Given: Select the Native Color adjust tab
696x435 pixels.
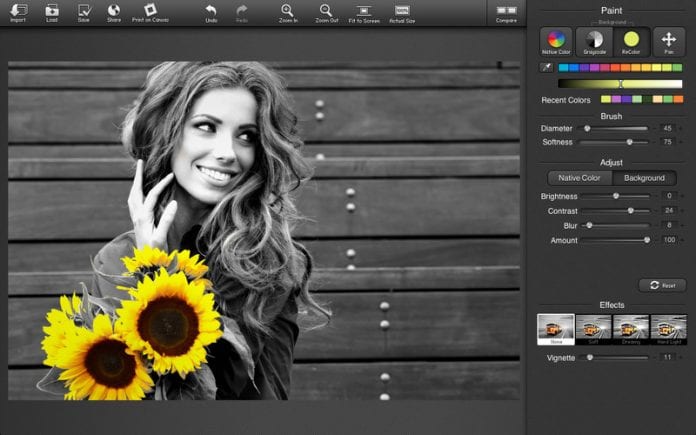Looking at the screenshot, I should (580, 178).
